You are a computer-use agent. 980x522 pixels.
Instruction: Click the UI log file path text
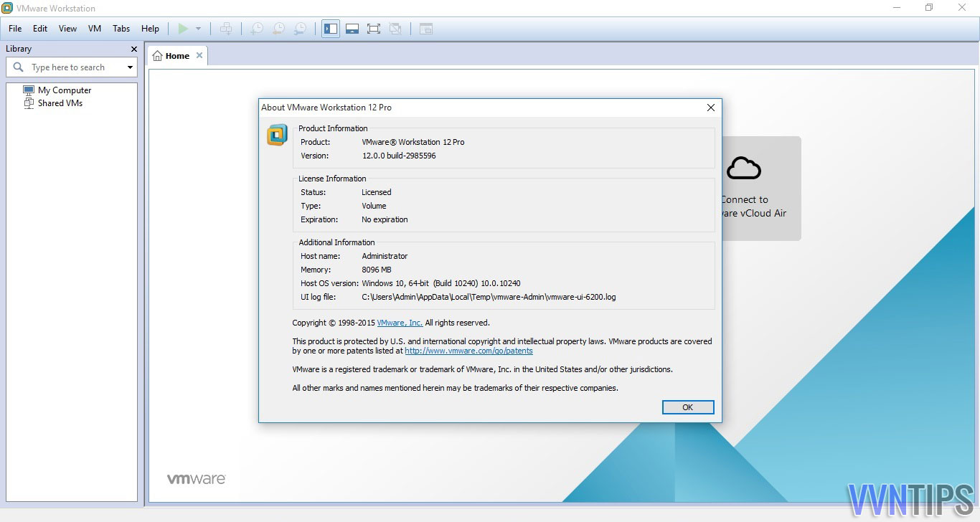click(x=489, y=297)
